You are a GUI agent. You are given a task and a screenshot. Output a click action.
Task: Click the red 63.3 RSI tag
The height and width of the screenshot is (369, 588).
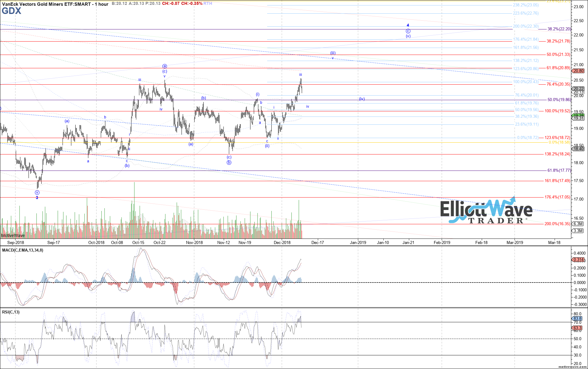577,328
